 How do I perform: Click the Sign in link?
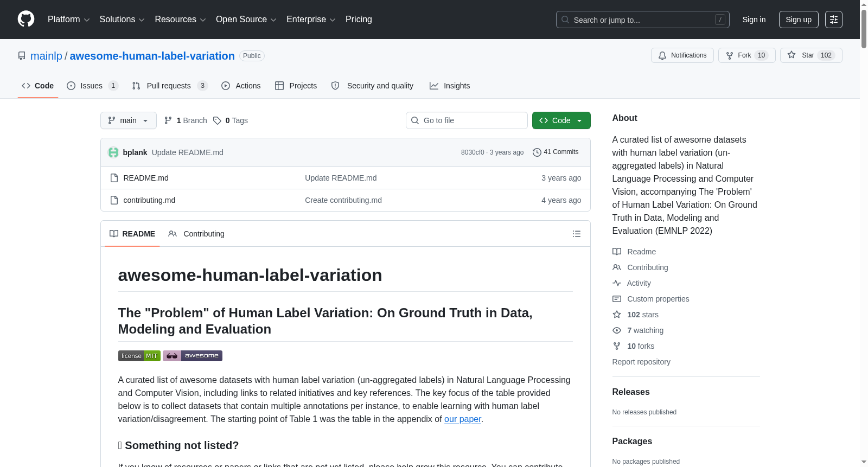coord(754,20)
